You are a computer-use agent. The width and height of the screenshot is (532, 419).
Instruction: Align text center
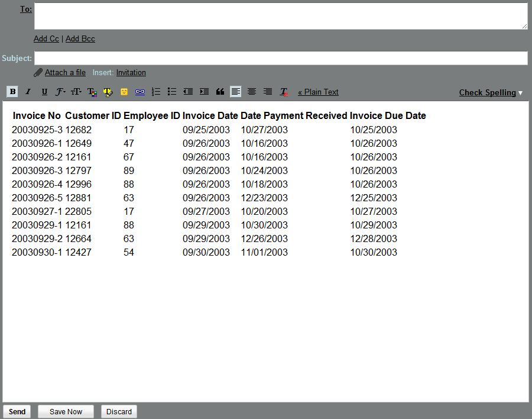point(252,92)
